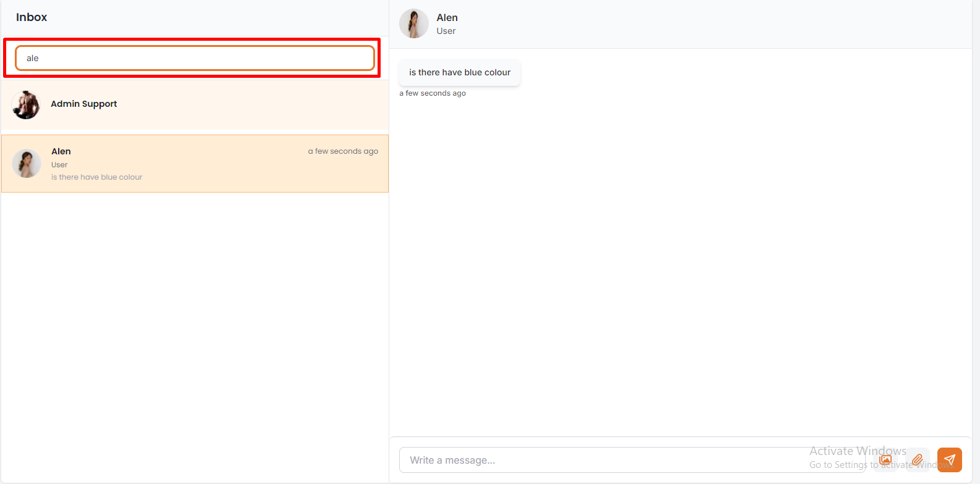Click Alen's avatar in the chat header
This screenshot has width=980, height=484.
click(414, 23)
